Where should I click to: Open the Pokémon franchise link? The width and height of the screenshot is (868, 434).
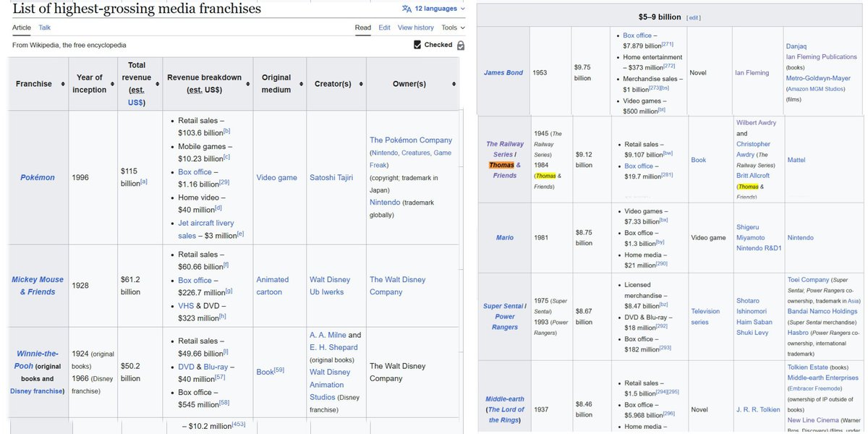pos(37,177)
